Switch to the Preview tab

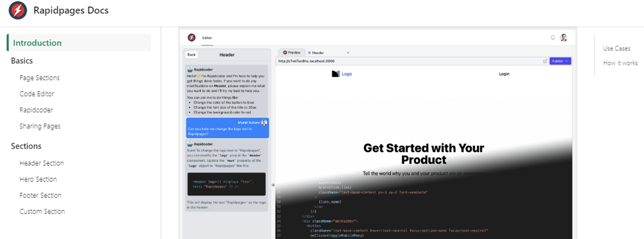(x=292, y=52)
